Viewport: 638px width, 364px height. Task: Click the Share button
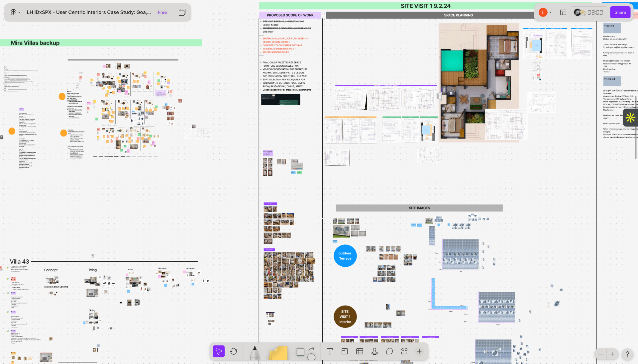pos(620,12)
